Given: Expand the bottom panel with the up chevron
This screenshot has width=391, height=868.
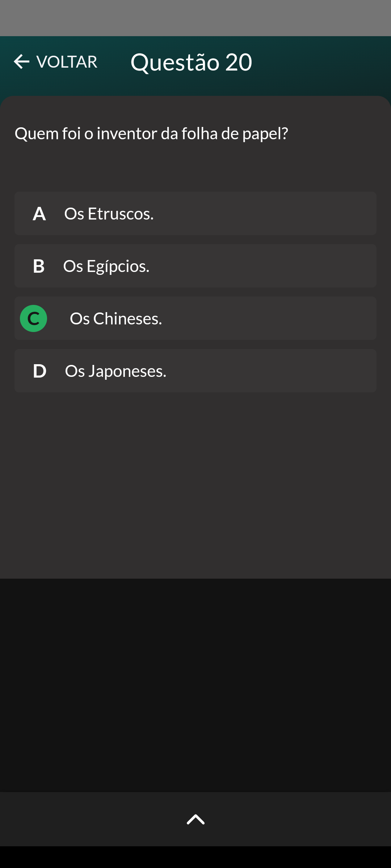Looking at the screenshot, I should tap(195, 819).
